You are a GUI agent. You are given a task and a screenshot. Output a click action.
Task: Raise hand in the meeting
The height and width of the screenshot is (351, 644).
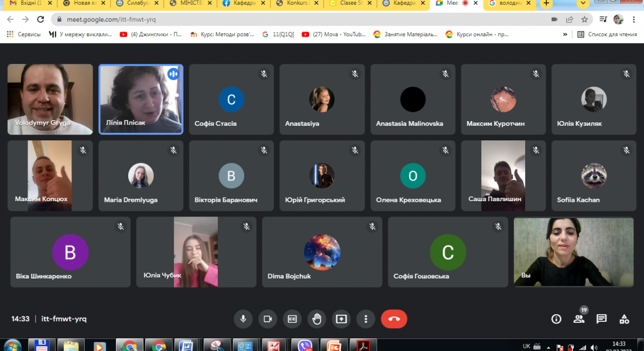317,319
